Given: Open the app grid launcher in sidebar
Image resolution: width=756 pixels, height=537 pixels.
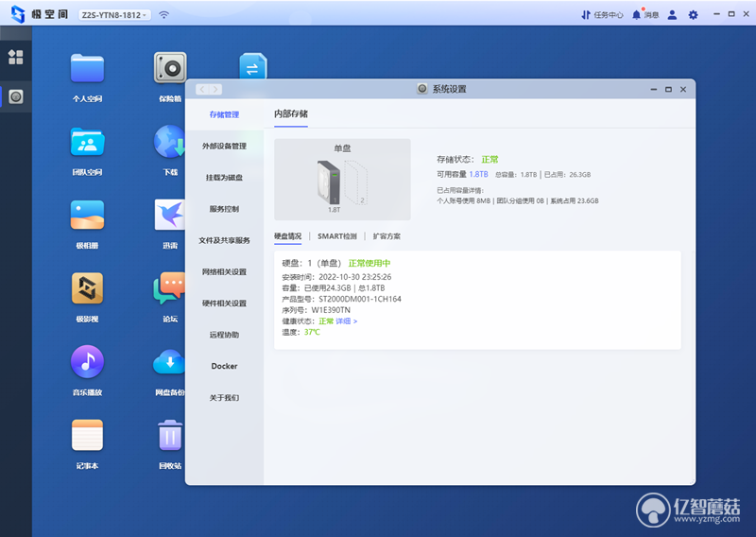Looking at the screenshot, I should (x=15, y=57).
